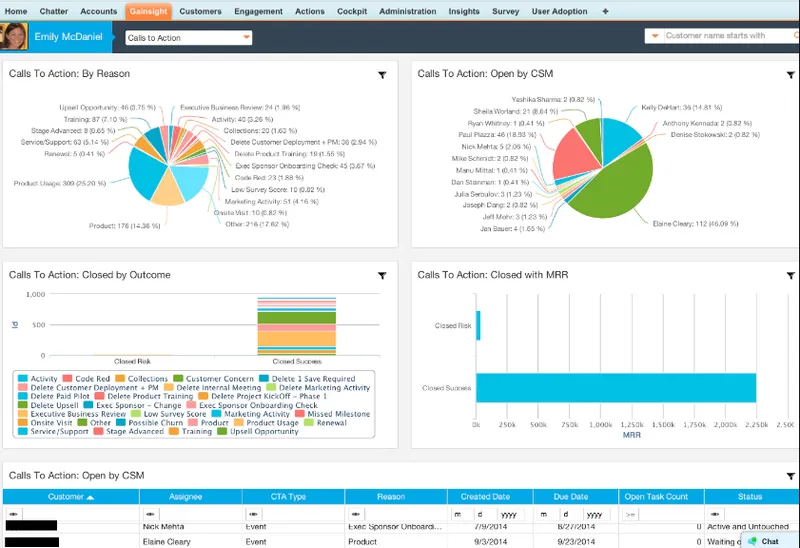Click the Nick Mehta assignee cell
The width and height of the screenshot is (800, 548).
point(163,527)
